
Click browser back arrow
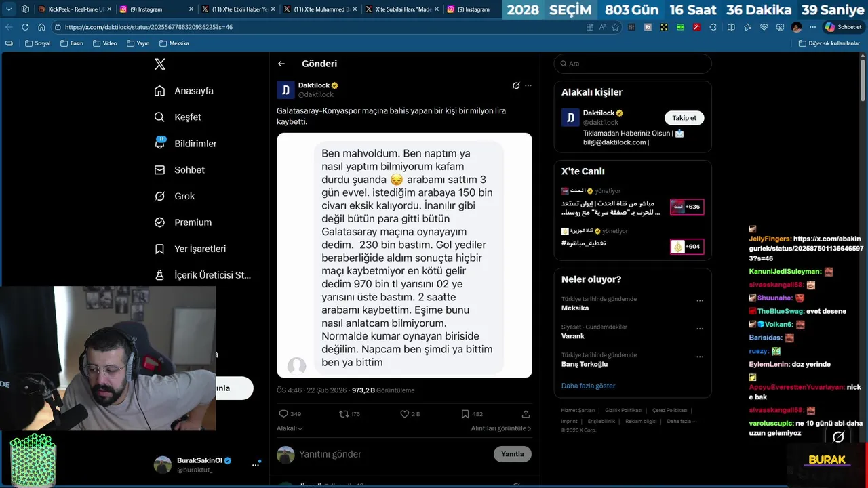[9, 27]
